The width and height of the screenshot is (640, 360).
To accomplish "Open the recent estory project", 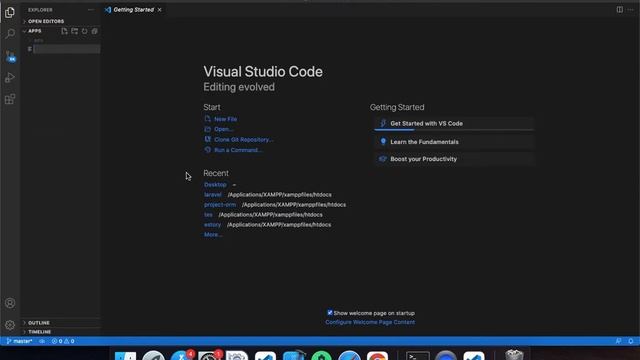I will pyautogui.click(x=212, y=225).
